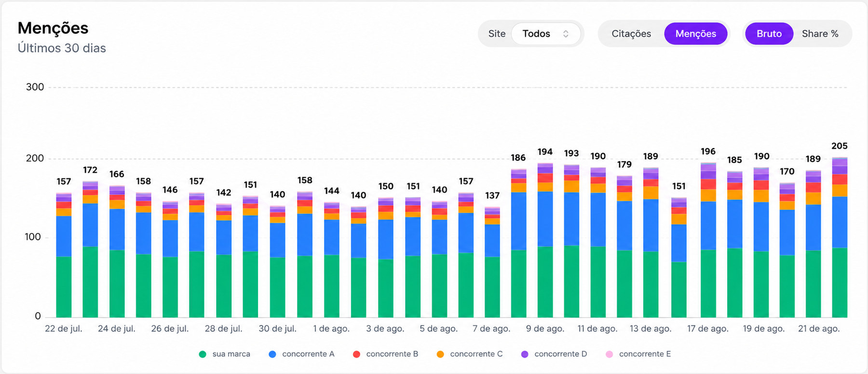
Task: Click the bar labeled 172
Action: (90, 249)
